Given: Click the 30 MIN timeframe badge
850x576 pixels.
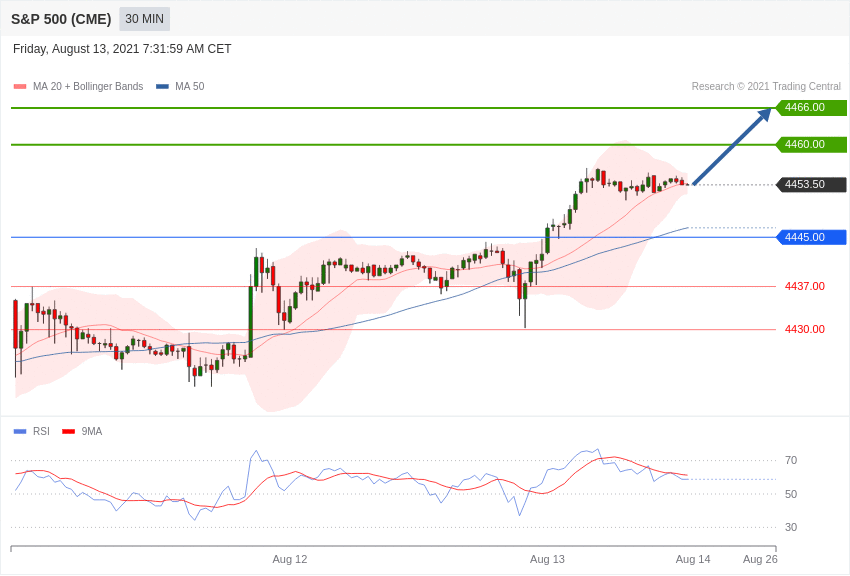Looking at the screenshot, I should coord(144,19).
